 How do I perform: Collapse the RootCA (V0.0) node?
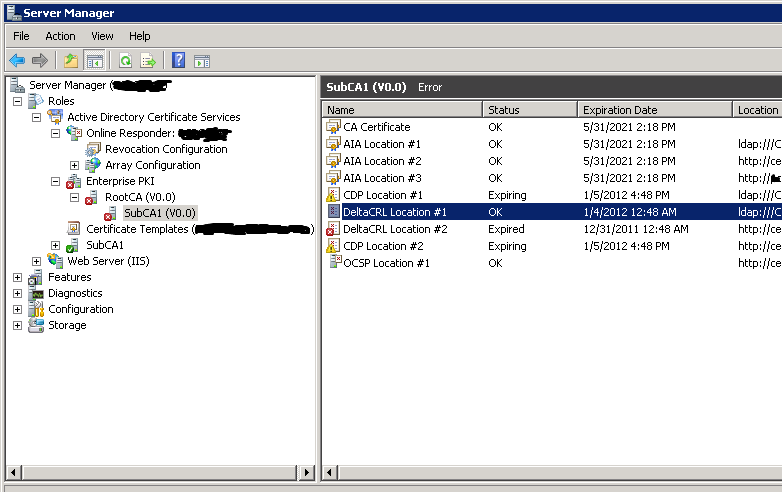pyautogui.click(x=74, y=197)
